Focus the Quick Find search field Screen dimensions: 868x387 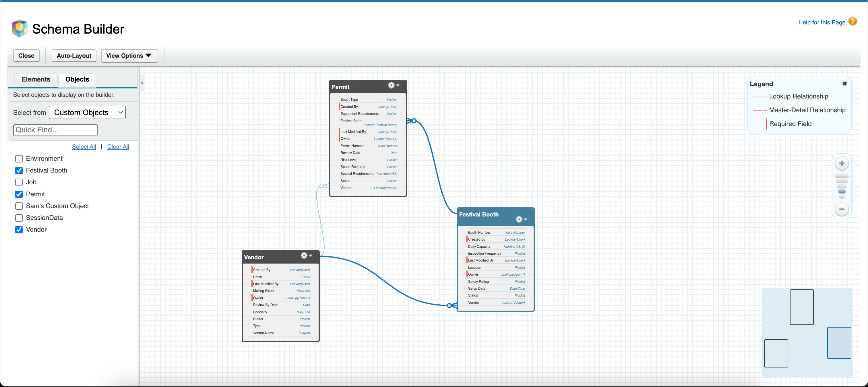click(55, 130)
